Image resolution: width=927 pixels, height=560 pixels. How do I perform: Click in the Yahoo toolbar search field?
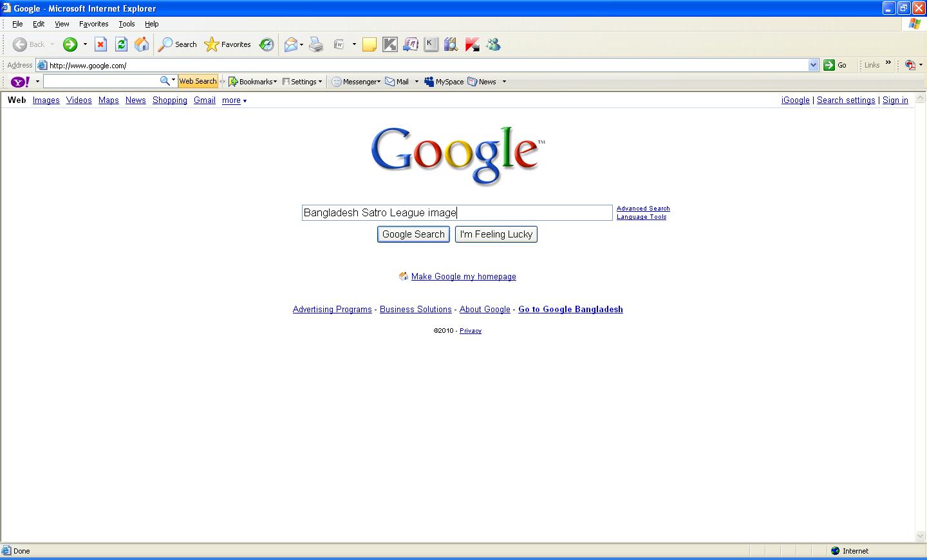[101, 81]
